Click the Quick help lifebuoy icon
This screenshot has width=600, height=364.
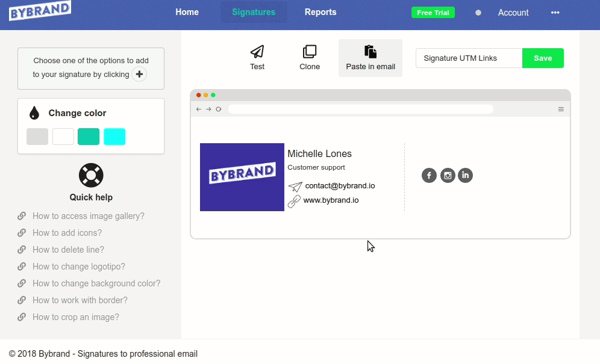[91, 175]
